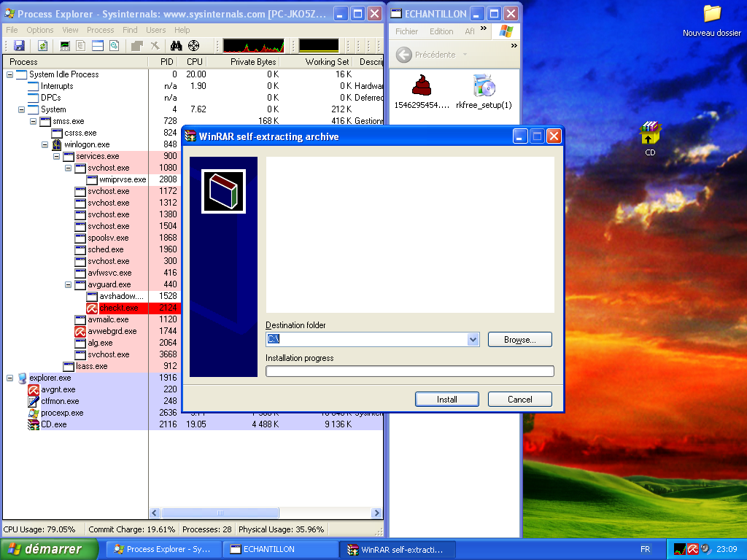Toggle the Show Lower Pane toolbar icon
Image resolution: width=747 pixels, height=560 pixels.
(x=98, y=46)
